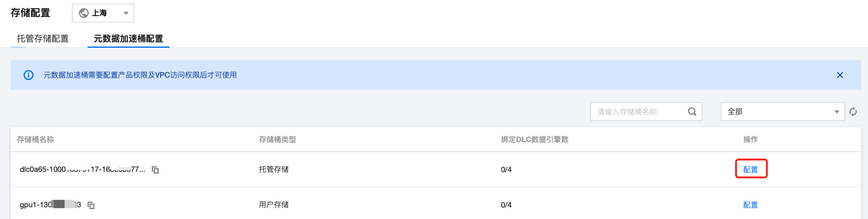The image size is (868, 219).
Task: Dismiss the VPC permission notice banner
Action: point(840,75)
